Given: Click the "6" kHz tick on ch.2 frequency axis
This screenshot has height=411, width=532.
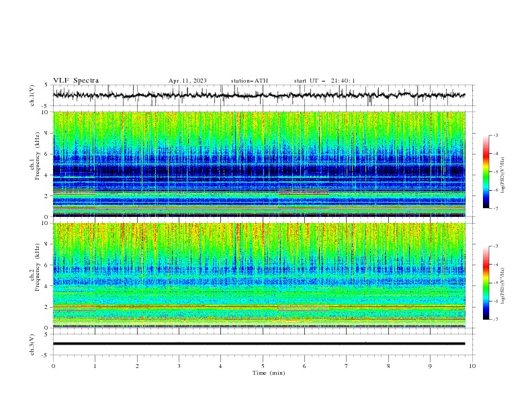Looking at the screenshot, I should click(x=48, y=265).
